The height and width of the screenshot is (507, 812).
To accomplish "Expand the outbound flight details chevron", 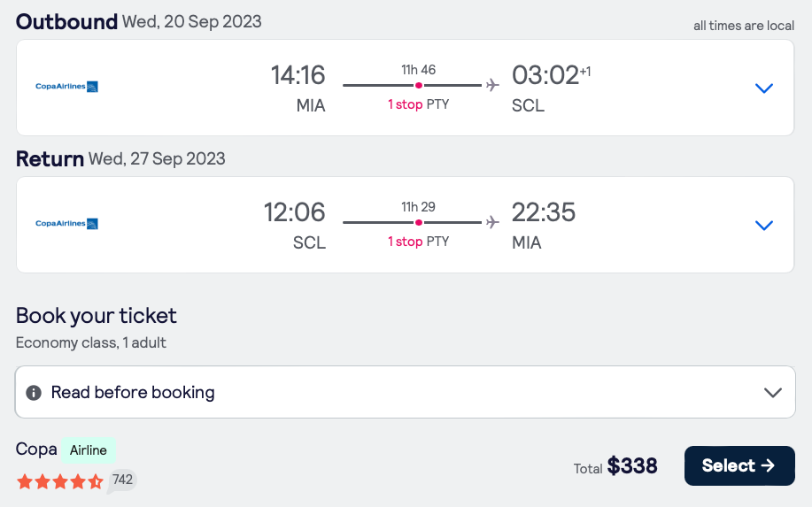I will [763, 88].
